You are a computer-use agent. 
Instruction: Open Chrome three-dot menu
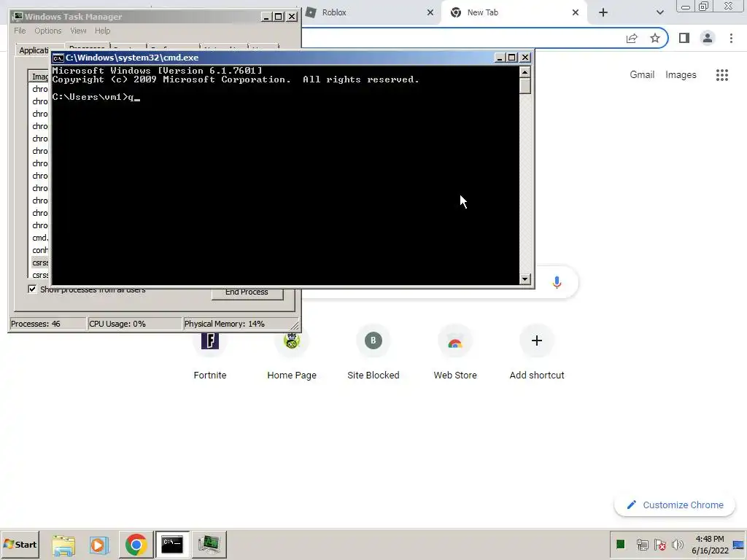731,38
